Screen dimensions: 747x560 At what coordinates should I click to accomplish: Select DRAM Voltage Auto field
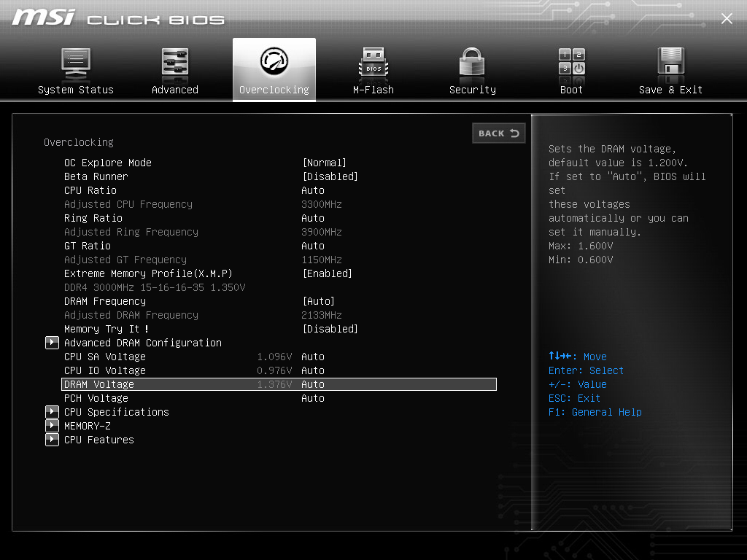point(313,384)
